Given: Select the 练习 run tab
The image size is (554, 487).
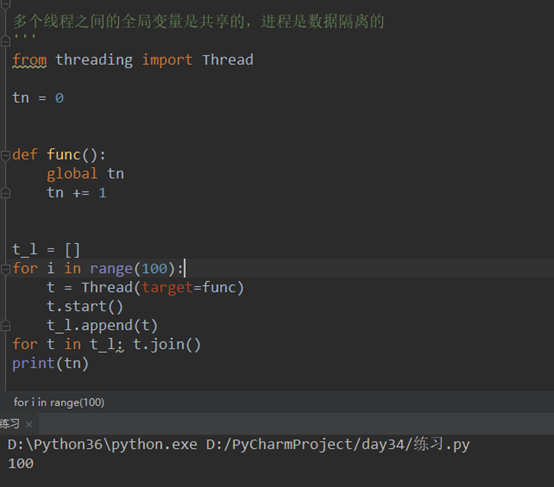Looking at the screenshot, I should click(x=10, y=424).
